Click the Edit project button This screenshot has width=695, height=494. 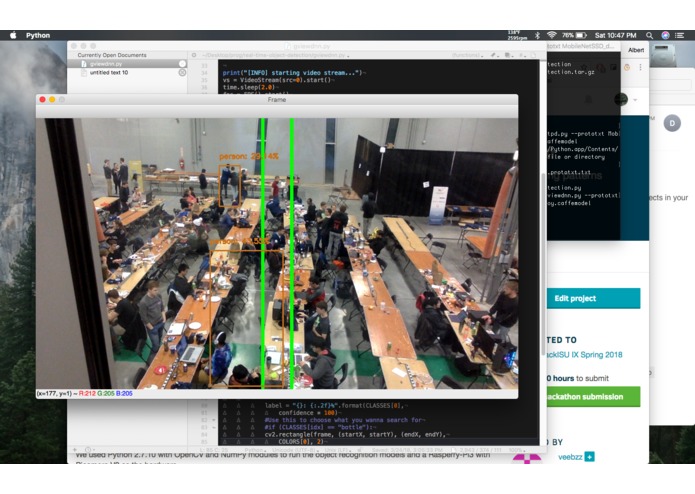[x=593, y=298]
